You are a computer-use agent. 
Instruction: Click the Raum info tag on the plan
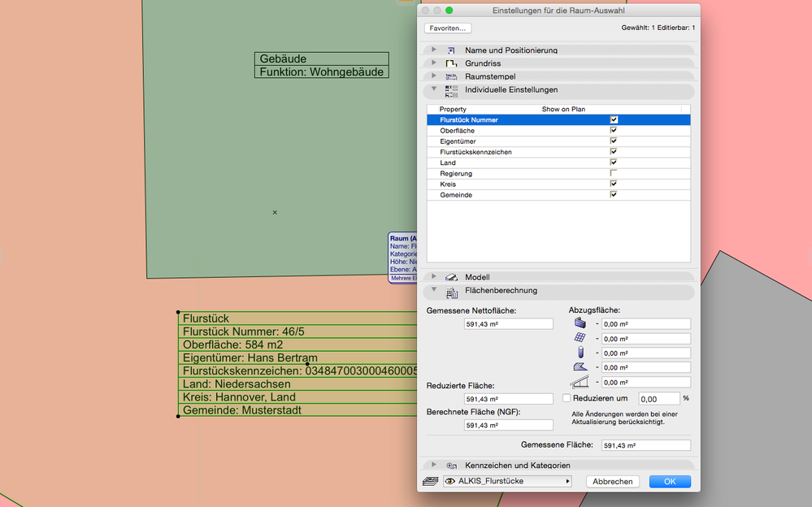click(x=403, y=258)
